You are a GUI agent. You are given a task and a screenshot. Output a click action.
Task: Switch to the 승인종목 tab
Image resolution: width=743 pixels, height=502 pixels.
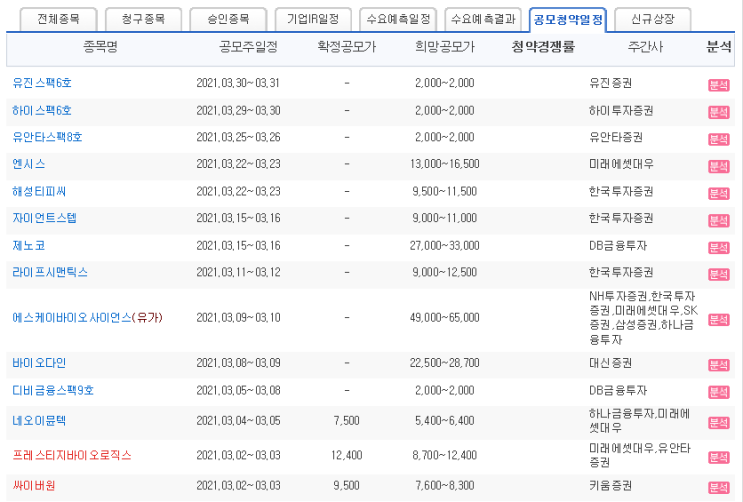(x=228, y=19)
